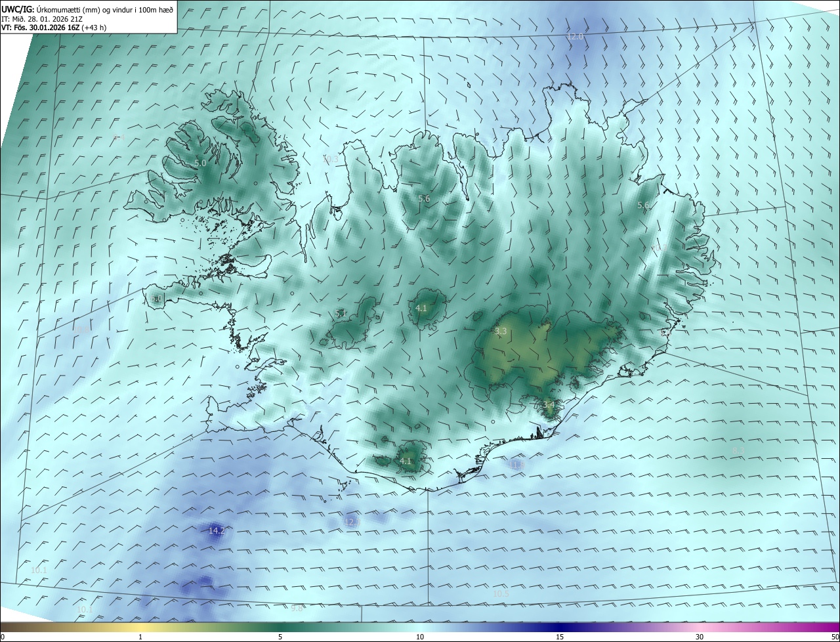This screenshot has height=642, width=840.
Task: Click the 3.3 value on the large yellow-green glacier
Action: coord(501,332)
